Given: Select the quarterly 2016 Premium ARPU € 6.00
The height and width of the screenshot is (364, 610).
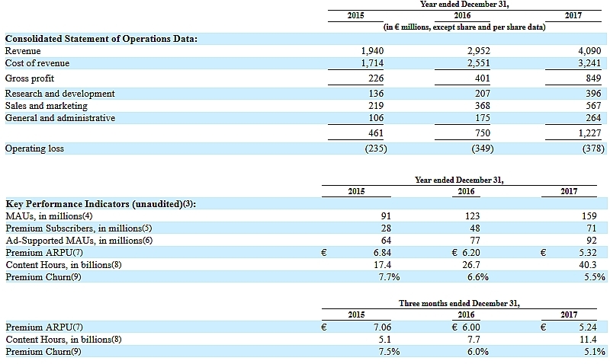Looking at the screenshot, I should (x=466, y=327).
